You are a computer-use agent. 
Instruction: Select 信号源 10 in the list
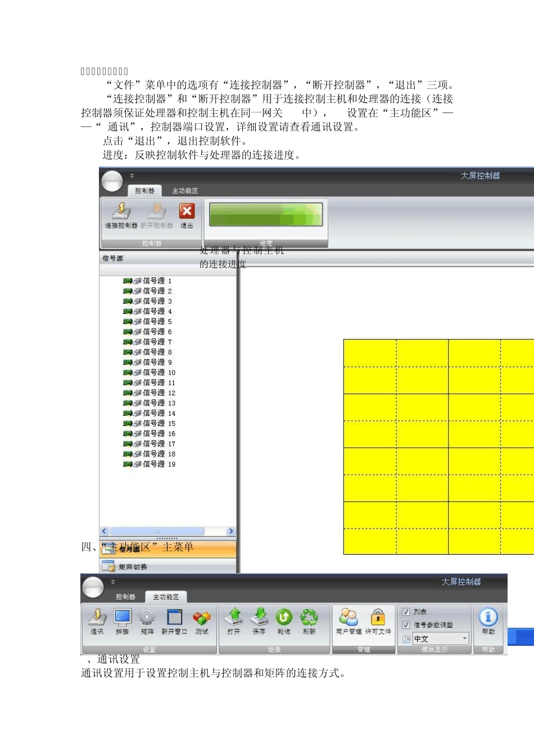149,372
